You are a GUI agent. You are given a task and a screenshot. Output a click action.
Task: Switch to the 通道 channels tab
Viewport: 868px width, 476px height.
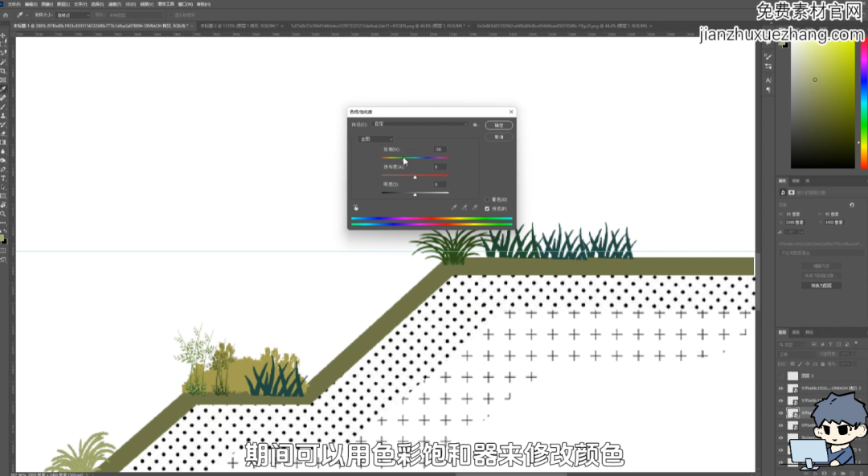tap(796, 333)
